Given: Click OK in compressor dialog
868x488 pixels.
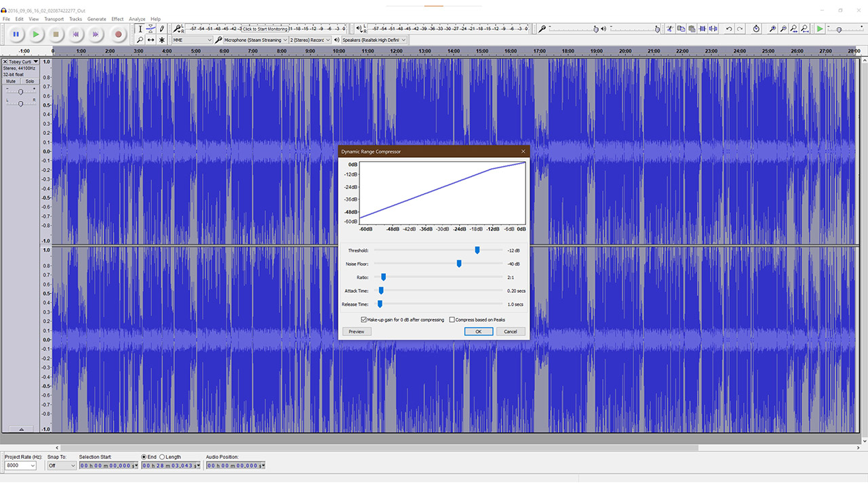Looking at the screenshot, I should [x=479, y=331].
